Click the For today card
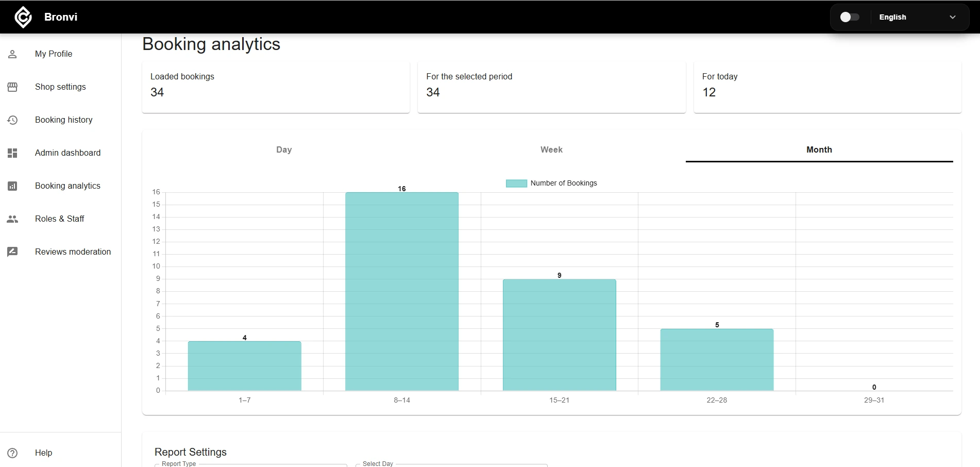The width and height of the screenshot is (980, 467). pos(827,87)
